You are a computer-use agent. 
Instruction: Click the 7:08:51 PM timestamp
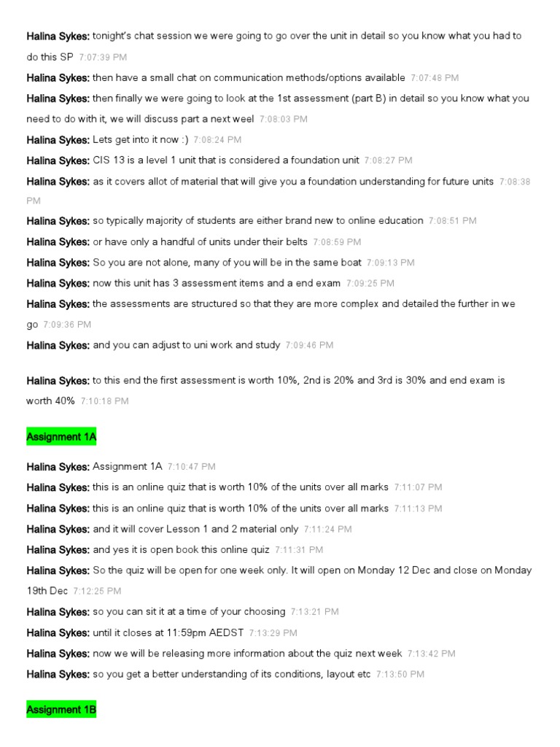tap(453, 221)
